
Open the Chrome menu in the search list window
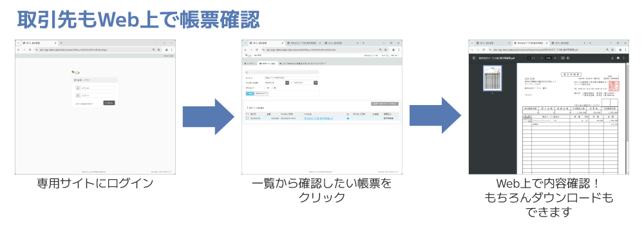(x=399, y=50)
